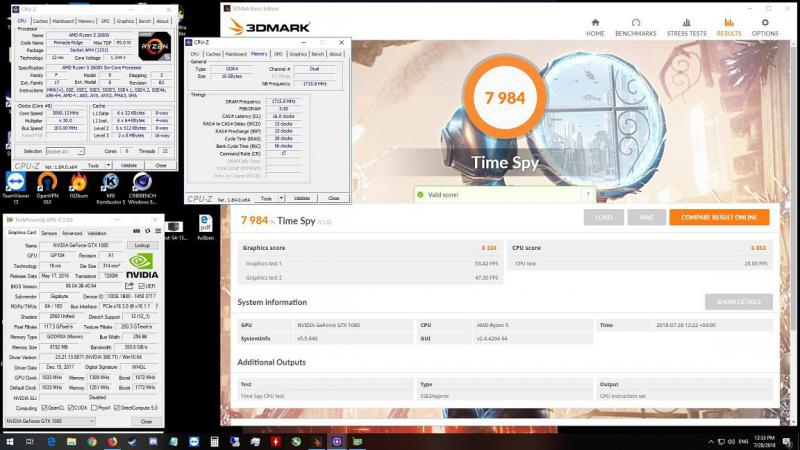The image size is (800, 450).
Task: Click the Show Details button
Action: pyautogui.click(x=738, y=301)
